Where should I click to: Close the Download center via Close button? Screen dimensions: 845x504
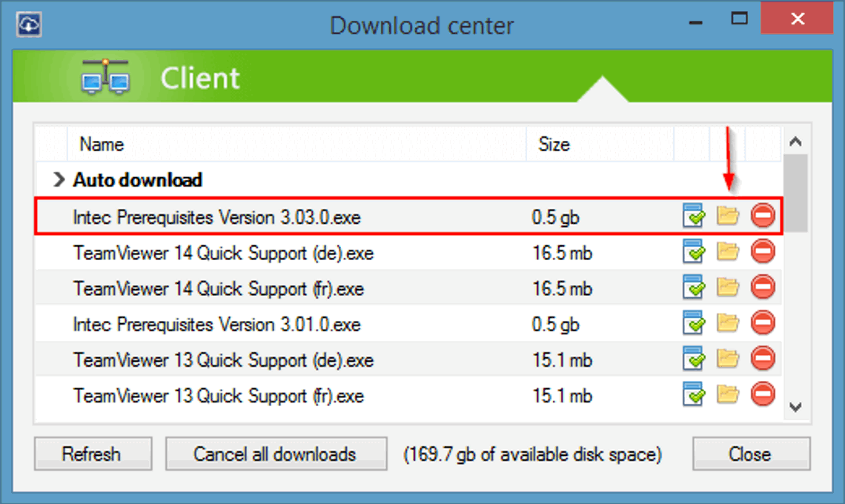pyautogui.click(x=751, y=454)
